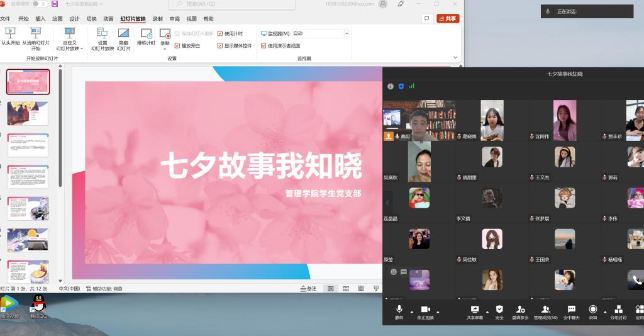The width and height of the screenshot is (644, 336).
Task: Click 排练计时 rehearse timings icon
Action: click(x=146, y=36)
